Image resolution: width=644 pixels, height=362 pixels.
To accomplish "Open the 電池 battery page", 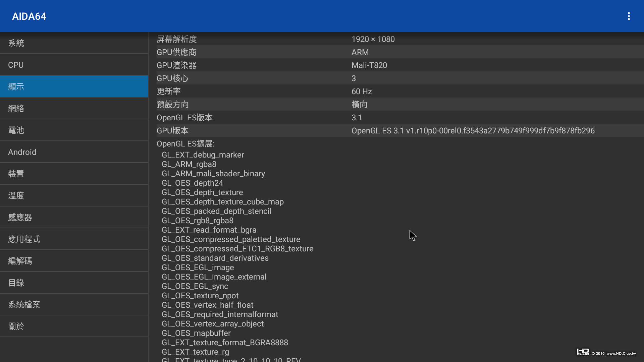I will point(74,130).
